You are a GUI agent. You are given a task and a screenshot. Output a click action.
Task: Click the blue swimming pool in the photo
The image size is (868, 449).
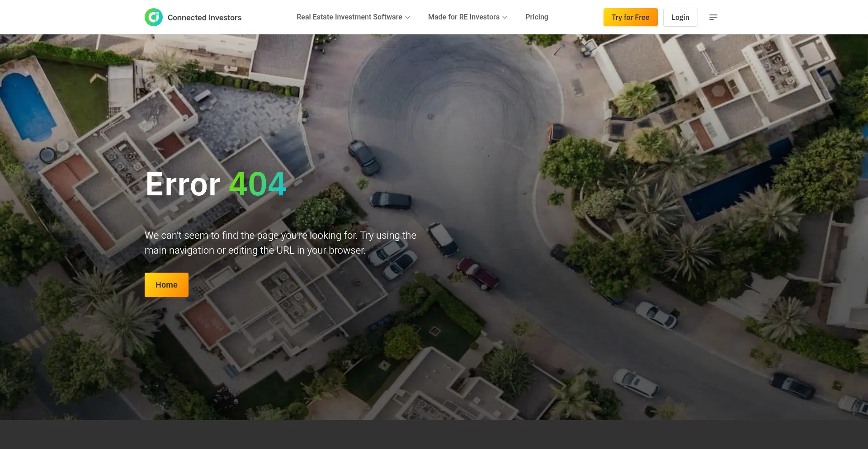click(x=26, y=106)
